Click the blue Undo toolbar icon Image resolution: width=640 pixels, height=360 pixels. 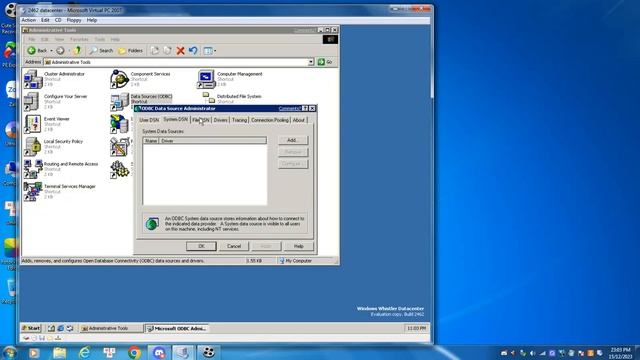click(x=193, y=51)
